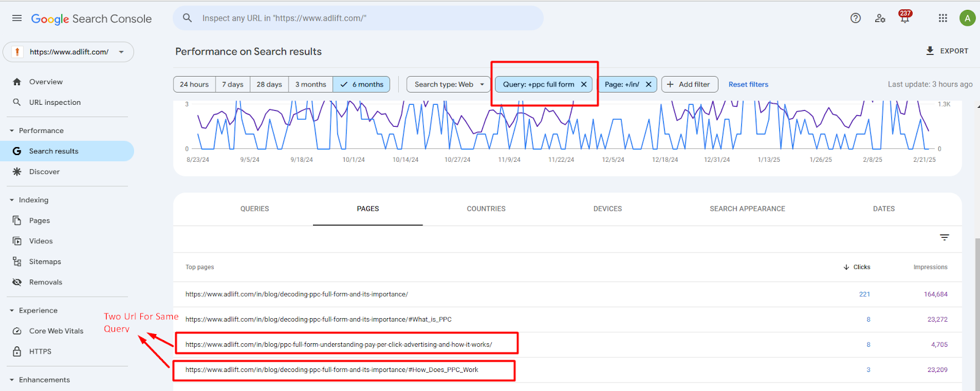This screenshot has height=391, width=980.
Task: Click the URL inspection magnifier icon
Action: pyautogui.click(x=17, y=102)
